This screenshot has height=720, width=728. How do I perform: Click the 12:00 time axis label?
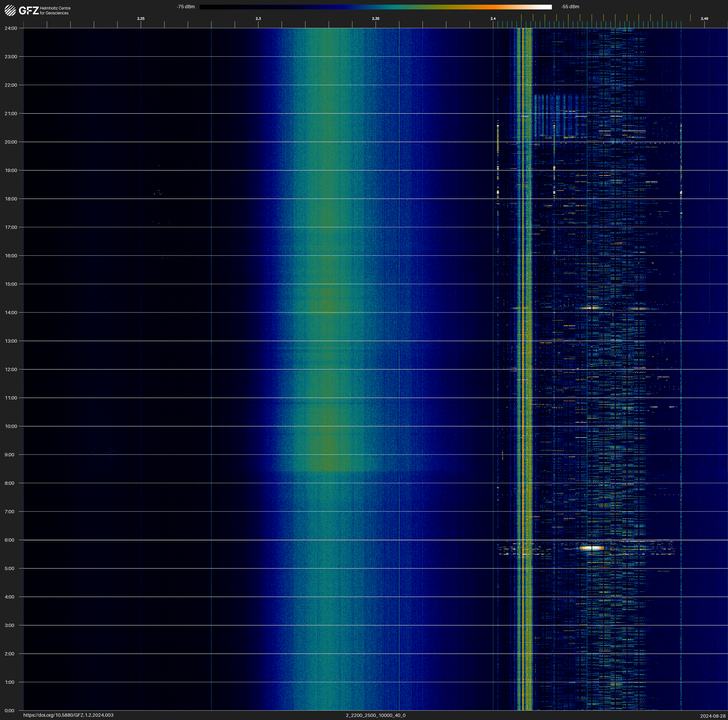[11, 369]
